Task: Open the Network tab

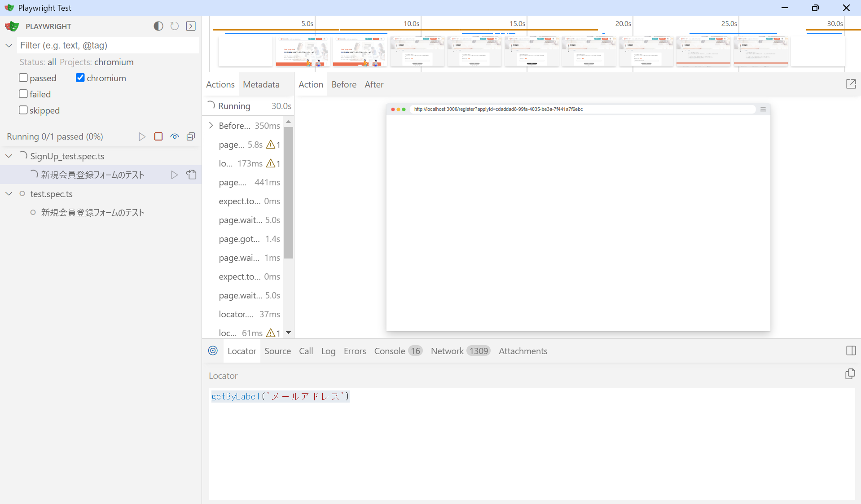Action: point(447,351)
